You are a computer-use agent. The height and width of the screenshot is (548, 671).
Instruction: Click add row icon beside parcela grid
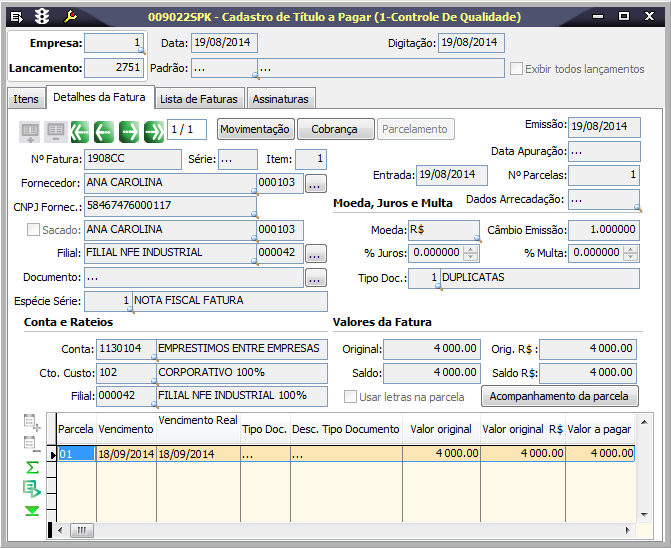coord(32,423)
